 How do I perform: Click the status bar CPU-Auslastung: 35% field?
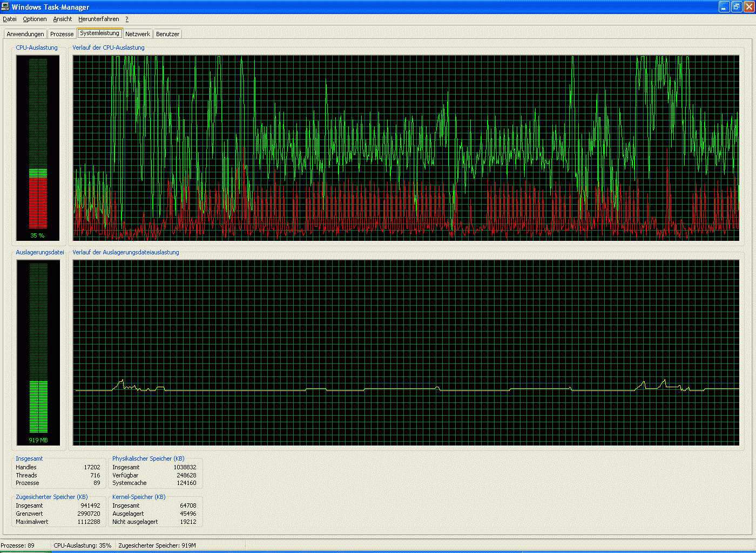83,545
